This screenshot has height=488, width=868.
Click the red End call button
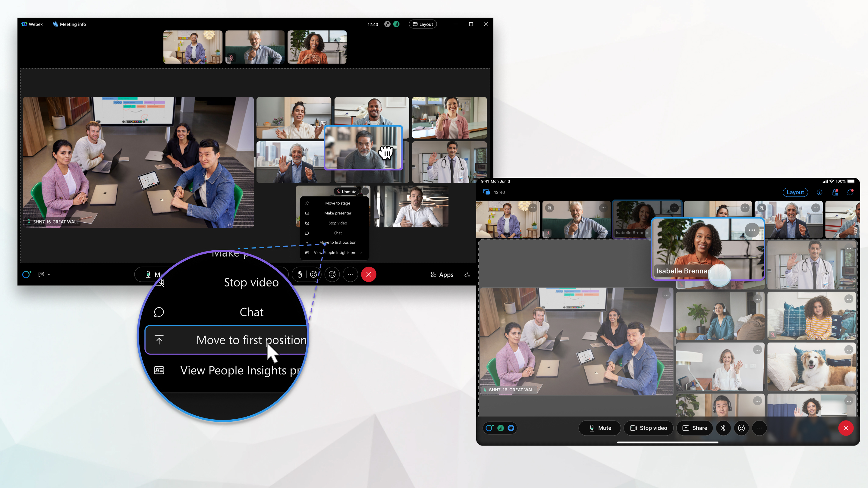coord(368,275)
